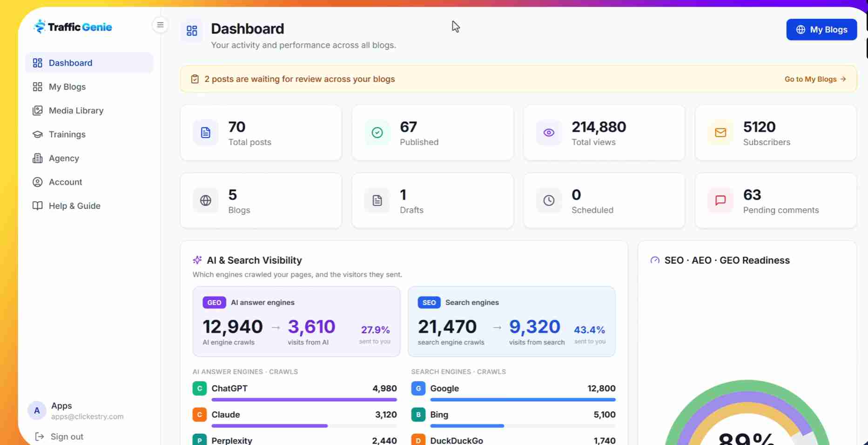The width and height of the screenshot is (868, 445).
Task: Click the SEARCH ENGINES · CRAWLS heading
Action: tap(458, 372)
